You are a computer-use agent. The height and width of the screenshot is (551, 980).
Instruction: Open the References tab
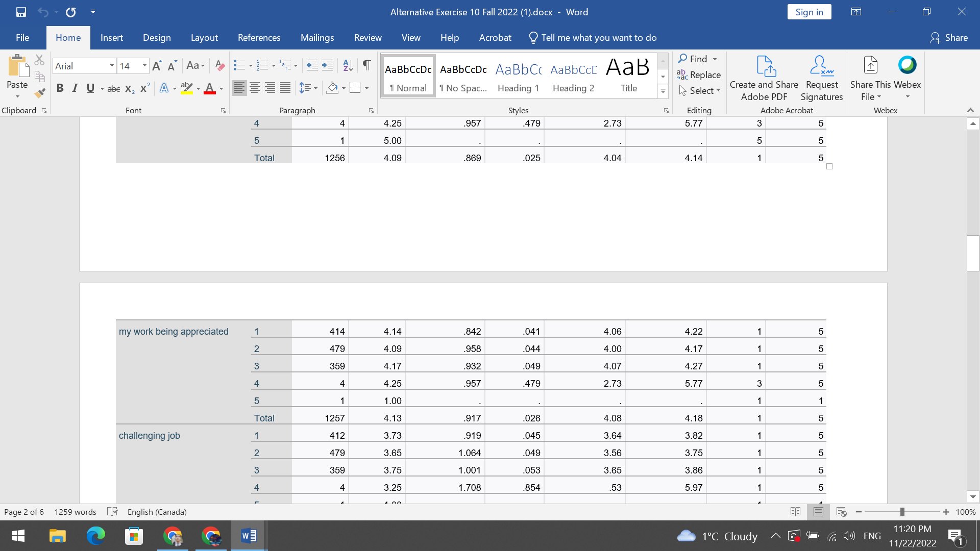point(259,38)
